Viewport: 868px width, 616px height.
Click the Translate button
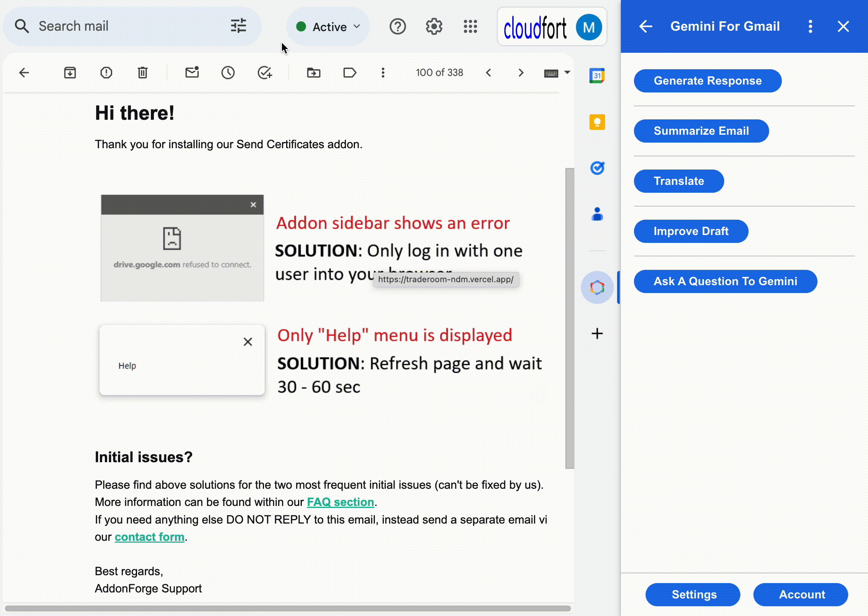(x=679, y=181)
